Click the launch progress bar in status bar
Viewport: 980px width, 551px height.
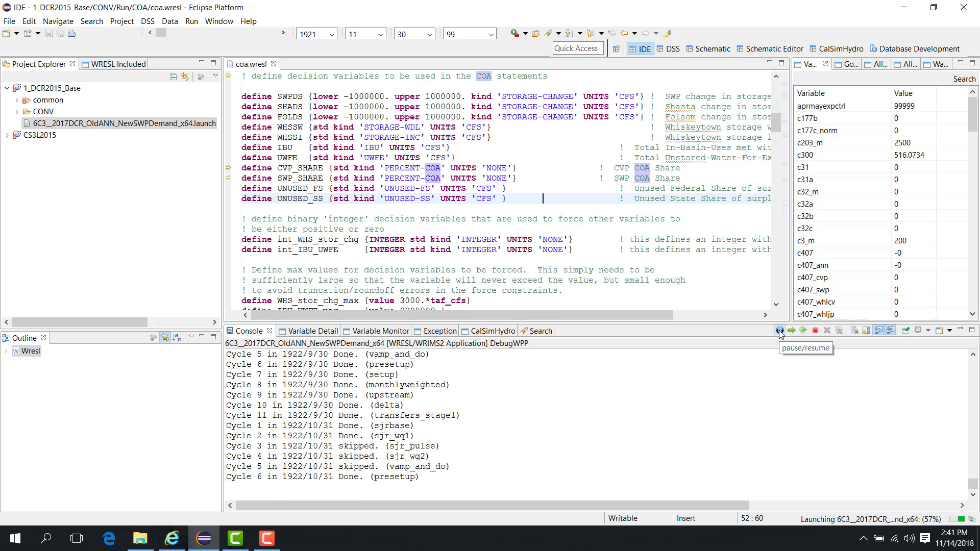pyautogui.click(x=957, y=519)
